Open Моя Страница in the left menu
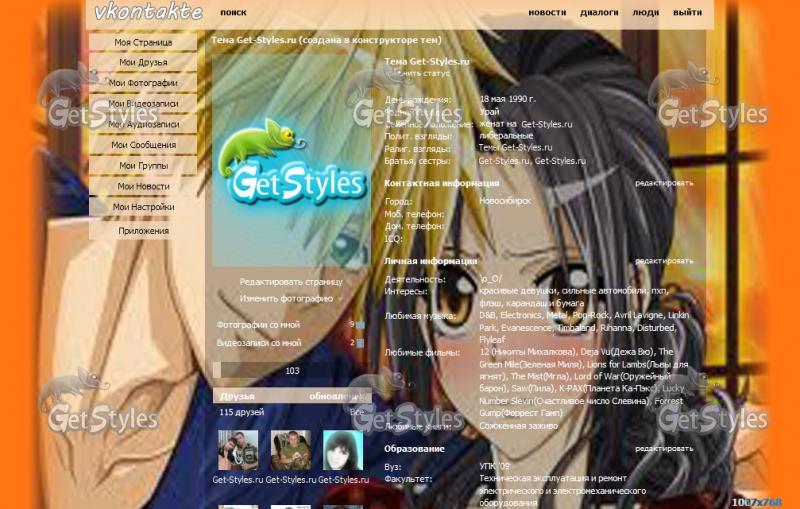The height and width of the screenshot is (509, 800). pos(143,43)
